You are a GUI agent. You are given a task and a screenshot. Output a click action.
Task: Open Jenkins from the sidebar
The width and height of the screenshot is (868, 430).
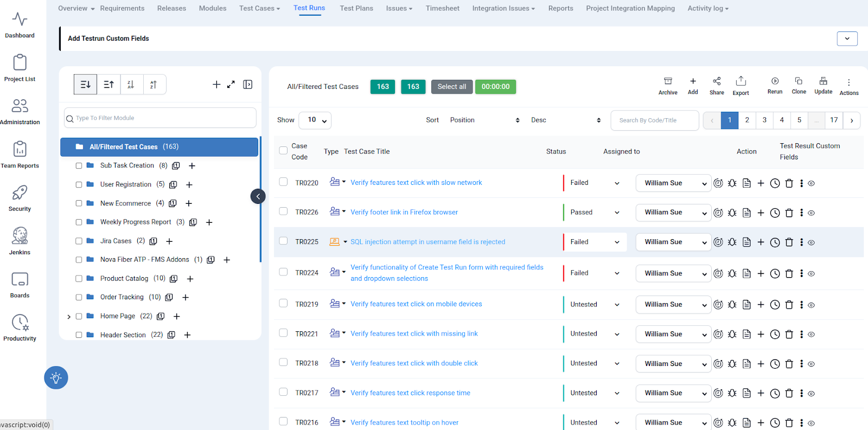[x=20, y=241]
